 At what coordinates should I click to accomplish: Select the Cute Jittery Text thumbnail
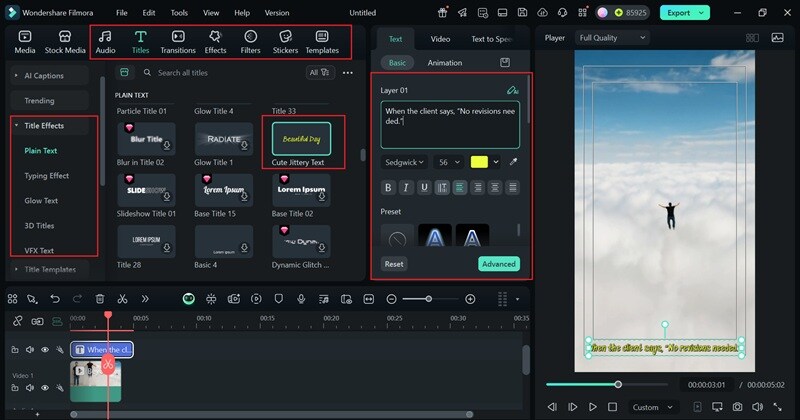click(301, 139)
